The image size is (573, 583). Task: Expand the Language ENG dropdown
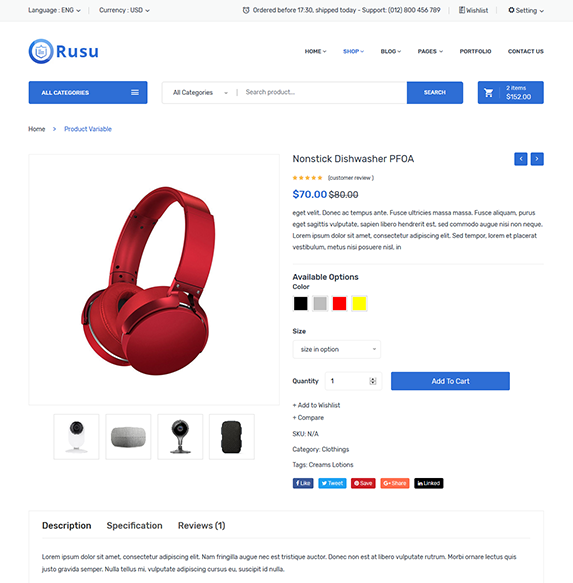coord(54,10)
